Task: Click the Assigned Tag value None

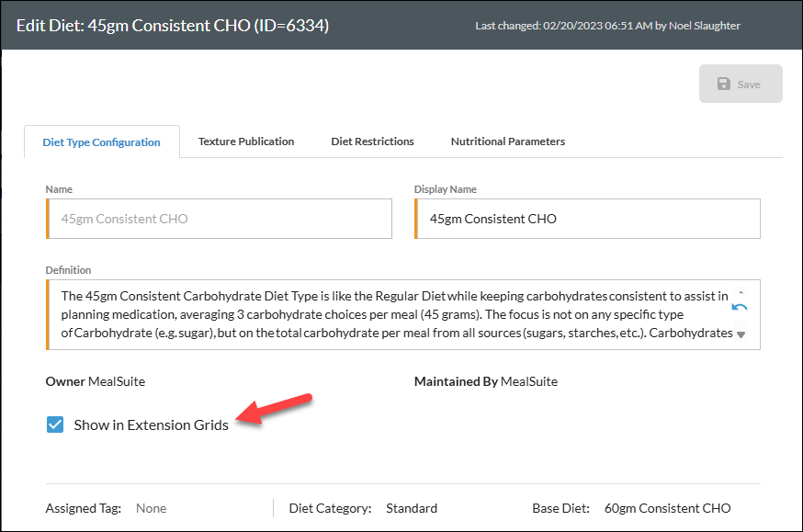Action: (x=151, y=508)
